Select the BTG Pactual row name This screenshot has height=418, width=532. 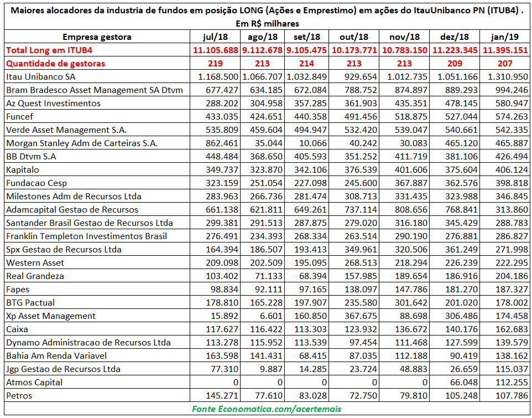30,302
